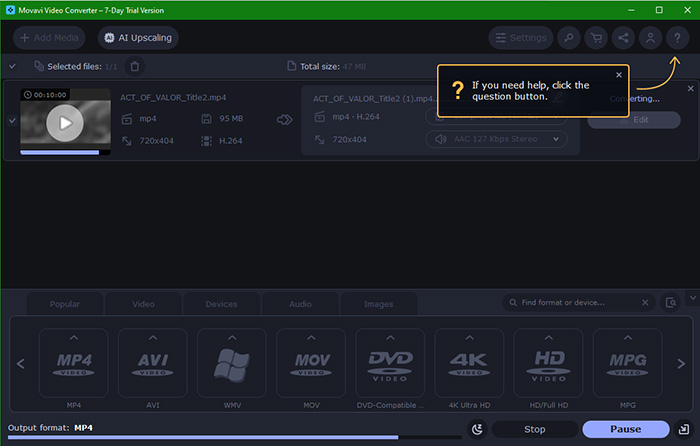
Task: Click the conversion progress bar
Action: pyautogui.click(x=234, y=438)
